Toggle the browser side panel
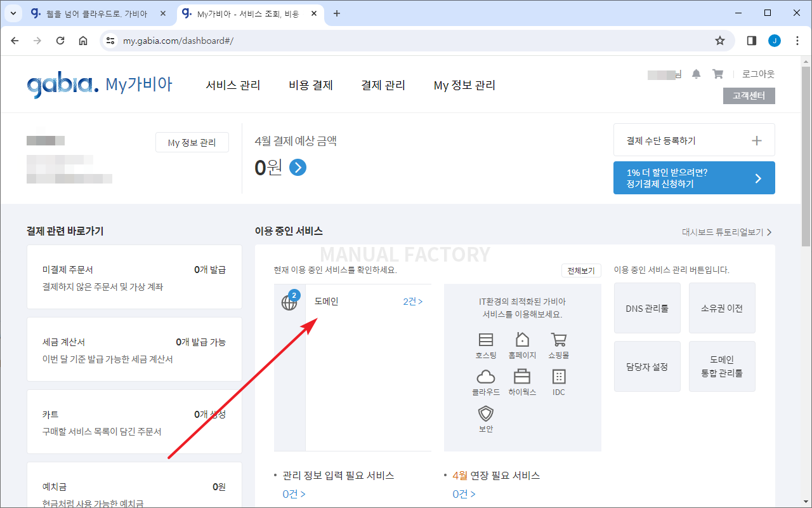The height and width of the screenshot is (508, 812). point(752,41)
